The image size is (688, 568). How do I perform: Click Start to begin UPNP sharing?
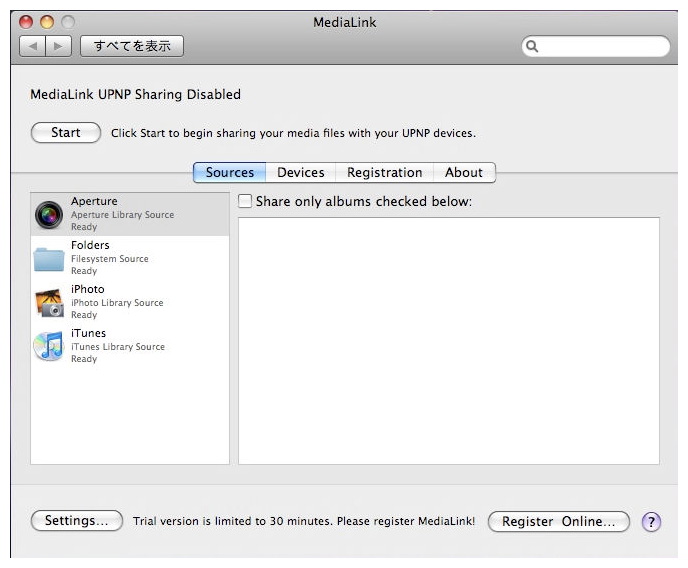[66, 132]
